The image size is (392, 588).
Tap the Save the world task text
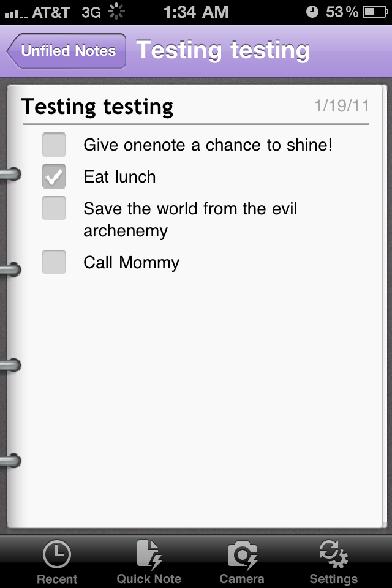tap(190, 219)
